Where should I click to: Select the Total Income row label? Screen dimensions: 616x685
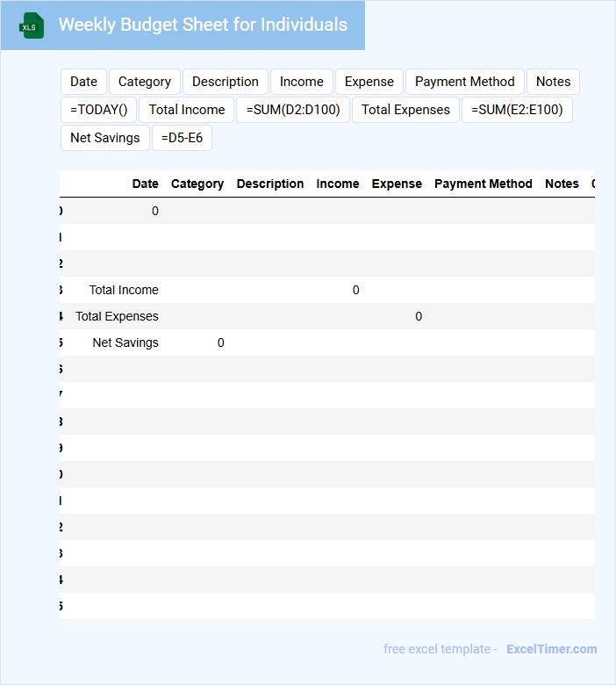(124, 290)
